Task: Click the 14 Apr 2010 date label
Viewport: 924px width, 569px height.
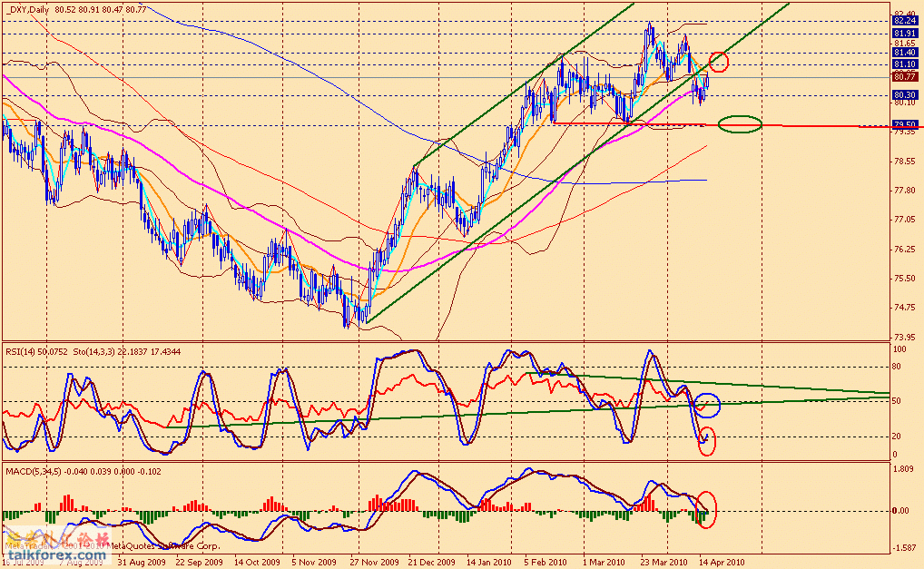Action: (722, 562)
